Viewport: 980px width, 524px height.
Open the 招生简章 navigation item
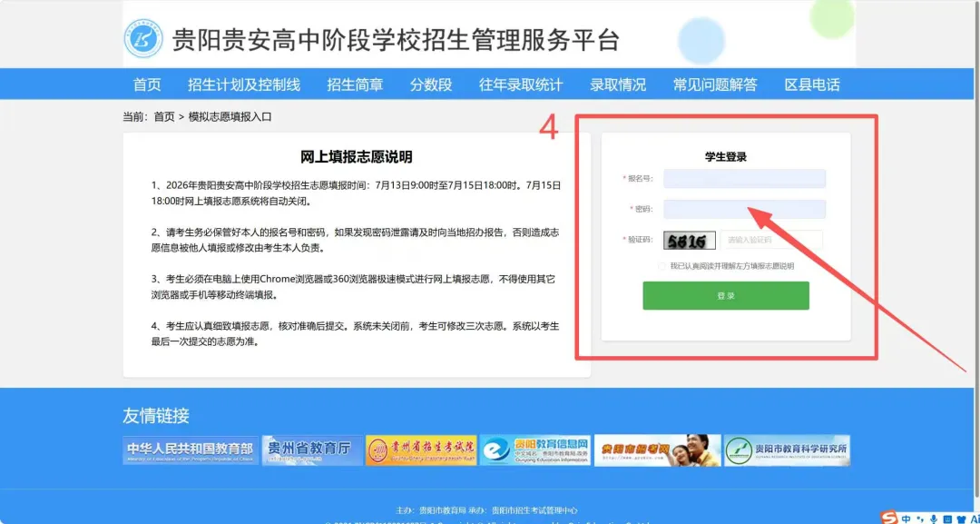coord(355,84)
